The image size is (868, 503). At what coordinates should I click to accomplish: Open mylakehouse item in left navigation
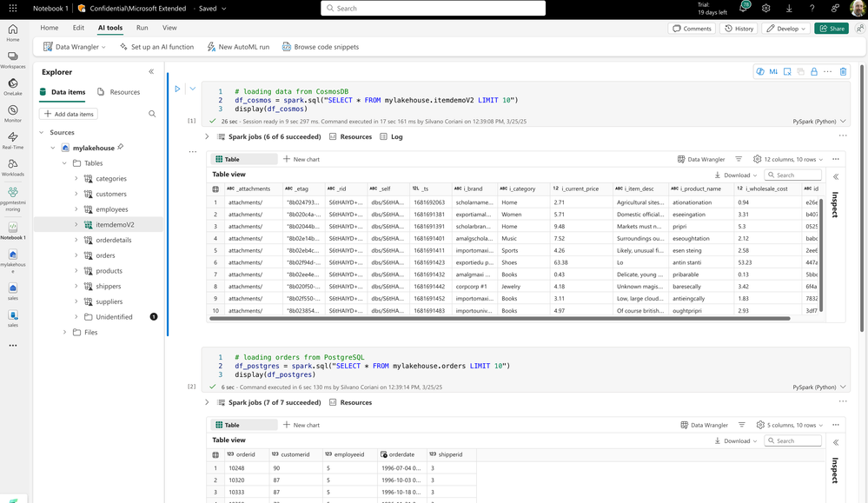coord(13,261)
